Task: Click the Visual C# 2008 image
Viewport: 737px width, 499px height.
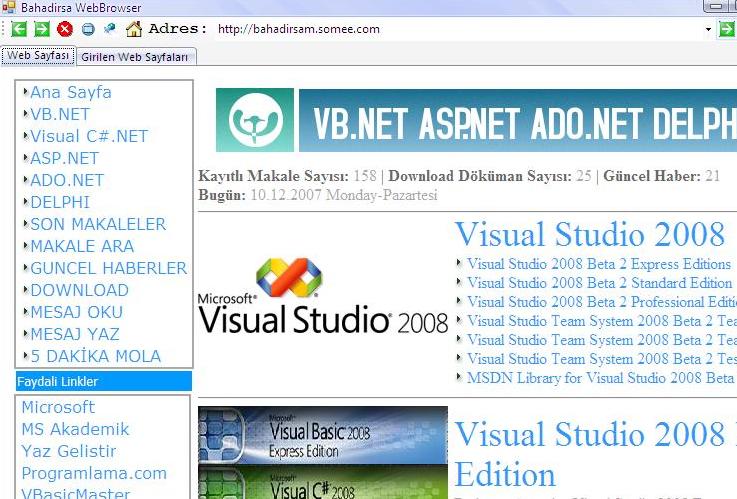Action: click(323, 482)
